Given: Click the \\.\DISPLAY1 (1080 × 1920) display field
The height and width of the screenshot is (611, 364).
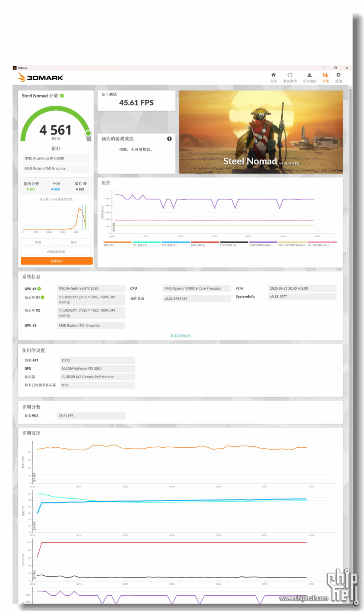Looking at the screenshot, I should pyautogui.click(x=91, y=313).
